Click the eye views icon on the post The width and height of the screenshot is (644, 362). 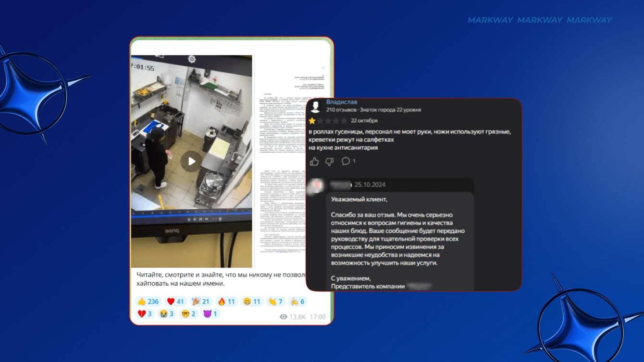(284, 317)
